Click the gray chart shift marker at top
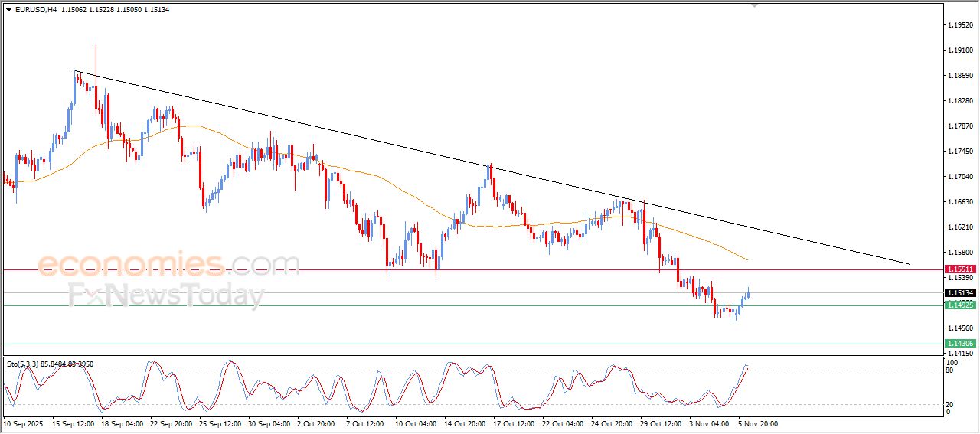The image size is (980, 434). 755,6
